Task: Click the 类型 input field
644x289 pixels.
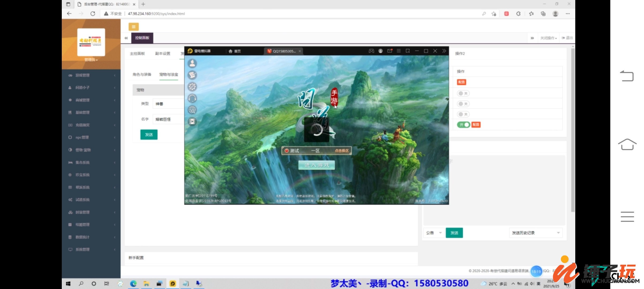Action: point(168,104)
